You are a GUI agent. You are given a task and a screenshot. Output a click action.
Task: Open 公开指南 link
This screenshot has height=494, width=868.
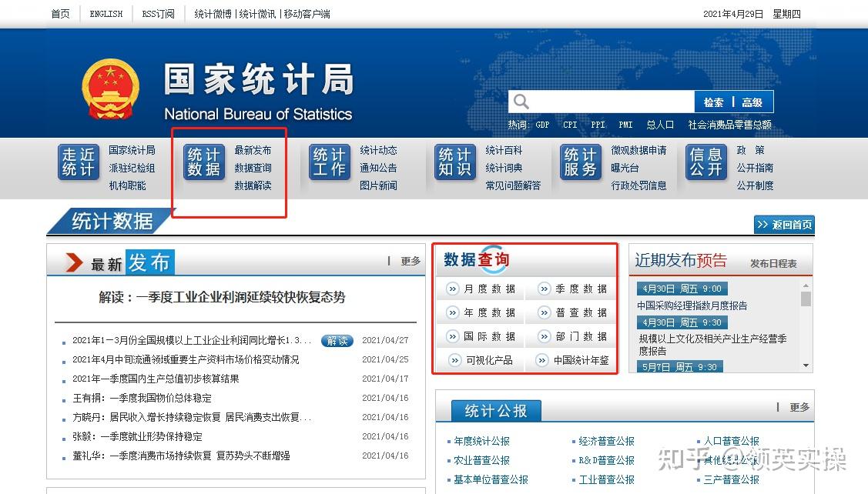coord(755,169)
